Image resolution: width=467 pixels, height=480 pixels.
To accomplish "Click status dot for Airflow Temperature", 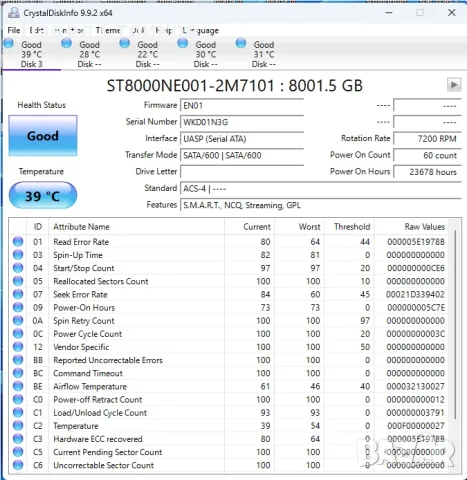I will pos(18,386).
